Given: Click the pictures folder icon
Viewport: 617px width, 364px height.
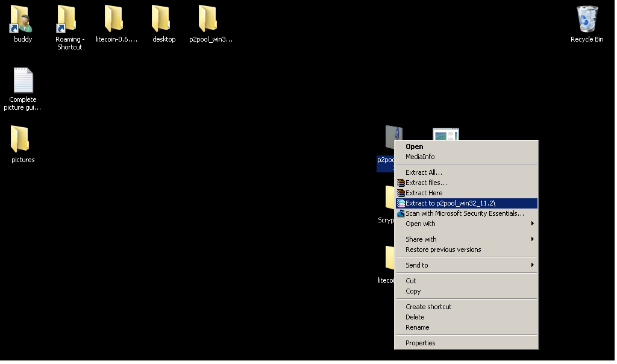Looking at the screenshot, I should click(22, 140).
